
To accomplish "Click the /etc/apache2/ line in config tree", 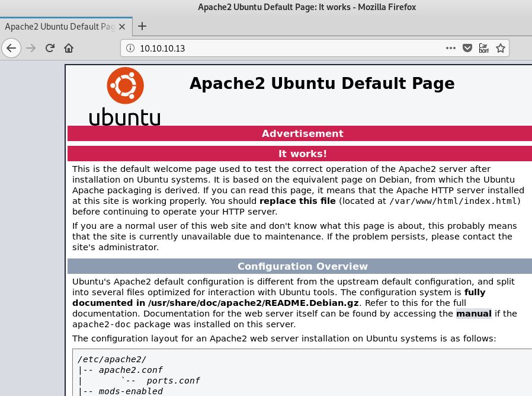I will coord(112,359).
